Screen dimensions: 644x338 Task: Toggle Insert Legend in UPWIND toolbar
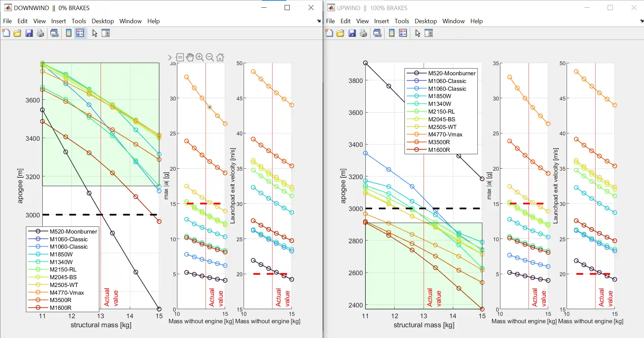(x=403, y=33)
